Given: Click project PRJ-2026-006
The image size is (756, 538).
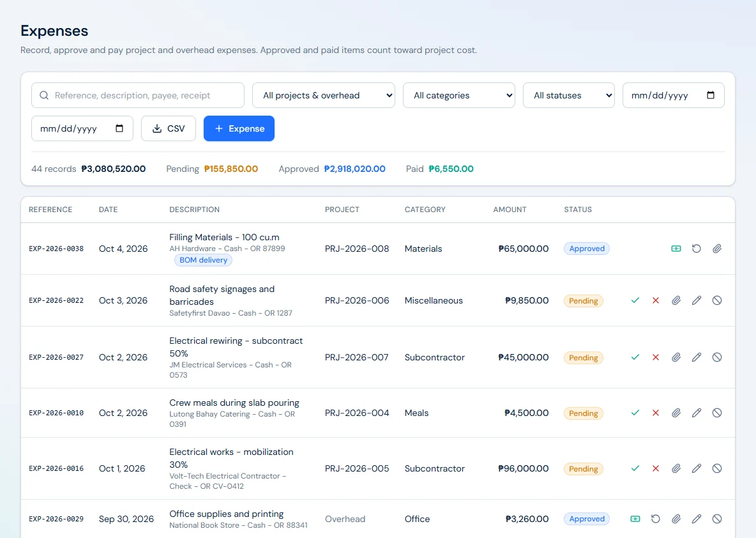Looking at the screenshot, I should pos(357,300).
